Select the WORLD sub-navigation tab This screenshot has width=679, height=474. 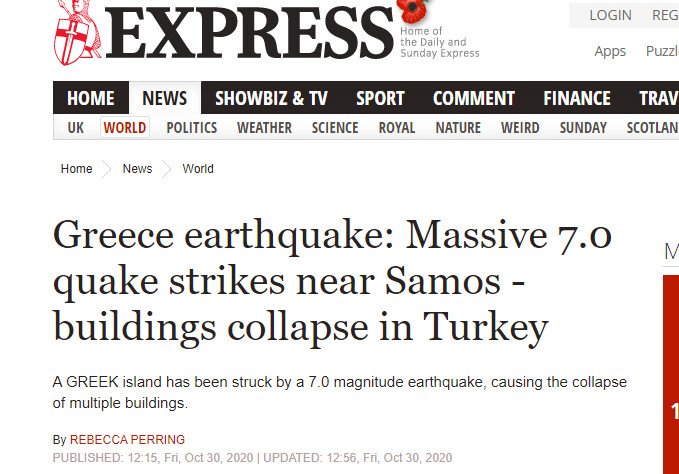click(x=125, y=128)
